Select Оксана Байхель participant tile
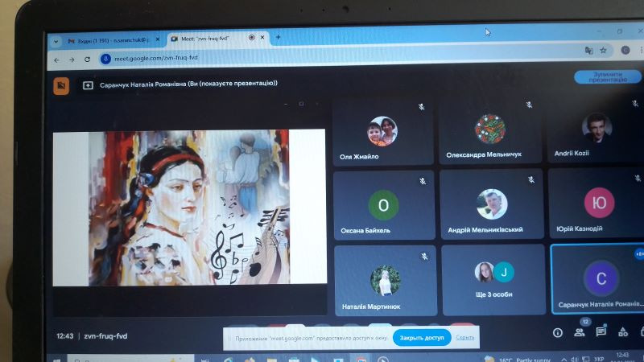This screenshot has height=362, width=644. [384, 205]
